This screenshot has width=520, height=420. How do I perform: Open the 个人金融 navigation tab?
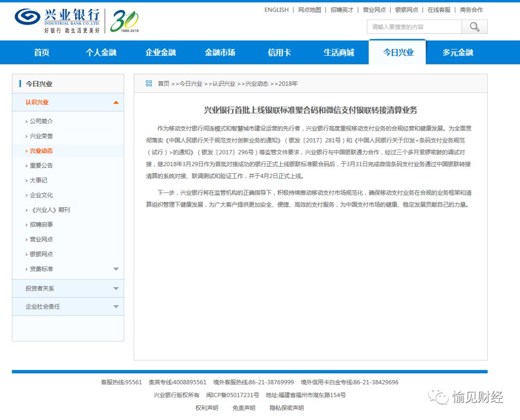[x=101, y=52]
